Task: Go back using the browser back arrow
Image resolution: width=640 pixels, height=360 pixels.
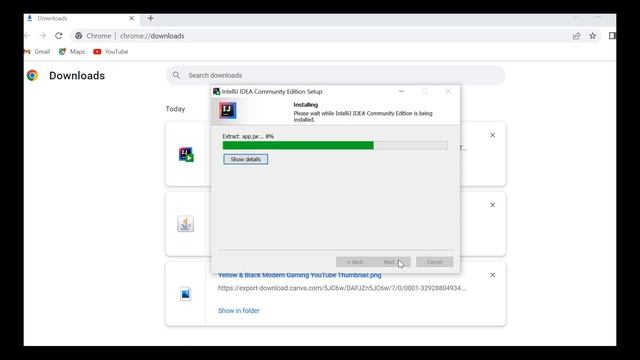Action: pos(27,36)
